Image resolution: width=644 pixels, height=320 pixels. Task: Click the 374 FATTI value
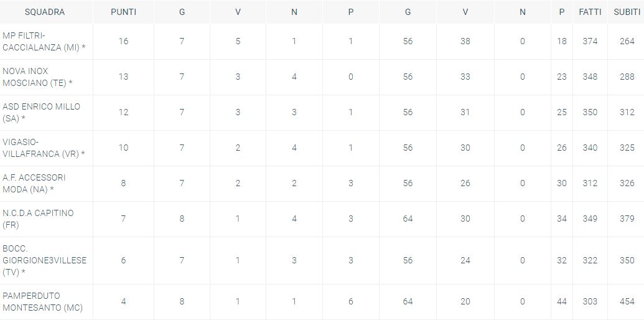[589, 41]
